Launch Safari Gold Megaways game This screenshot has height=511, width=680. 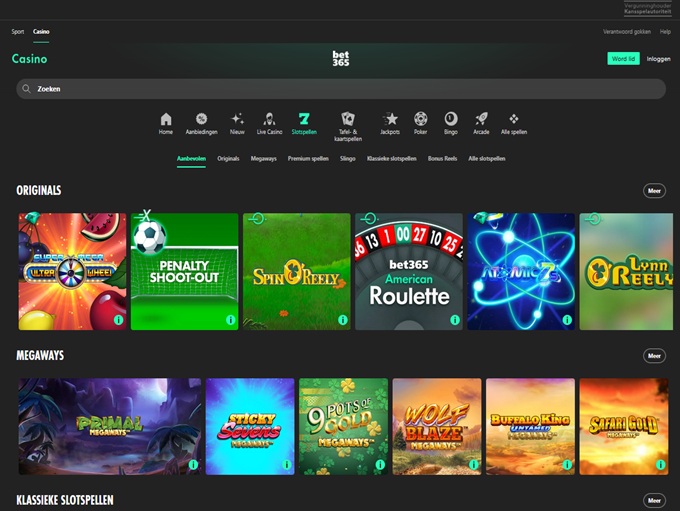624,426
